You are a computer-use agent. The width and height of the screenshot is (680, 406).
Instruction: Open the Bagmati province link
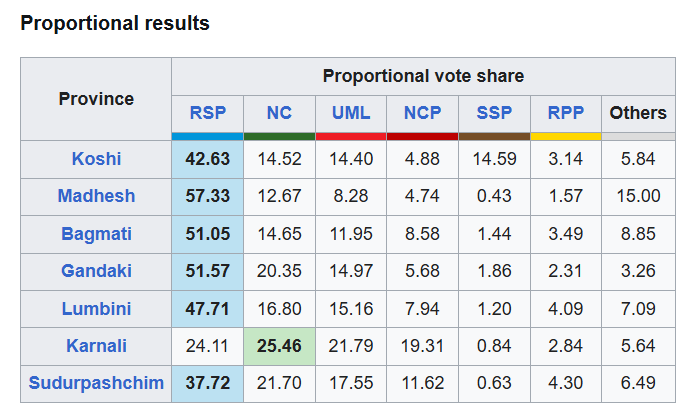click(96, 234)
